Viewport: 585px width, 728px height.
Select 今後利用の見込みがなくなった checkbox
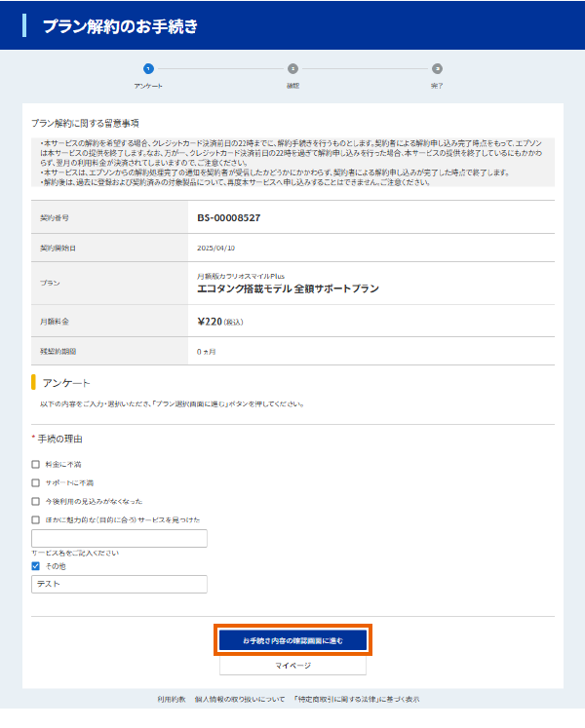tap(36, 501)
